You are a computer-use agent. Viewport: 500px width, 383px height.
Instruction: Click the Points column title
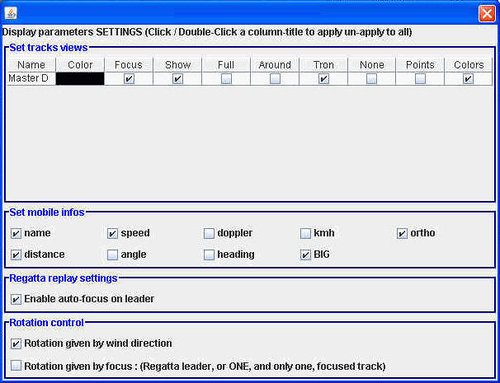pyautogui.click(x=420, y=65)
